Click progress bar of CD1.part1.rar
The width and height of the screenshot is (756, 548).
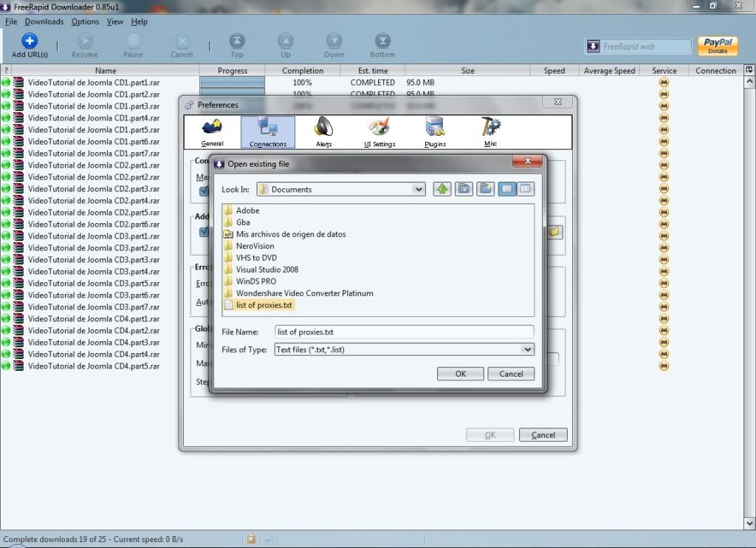point(232,83)
